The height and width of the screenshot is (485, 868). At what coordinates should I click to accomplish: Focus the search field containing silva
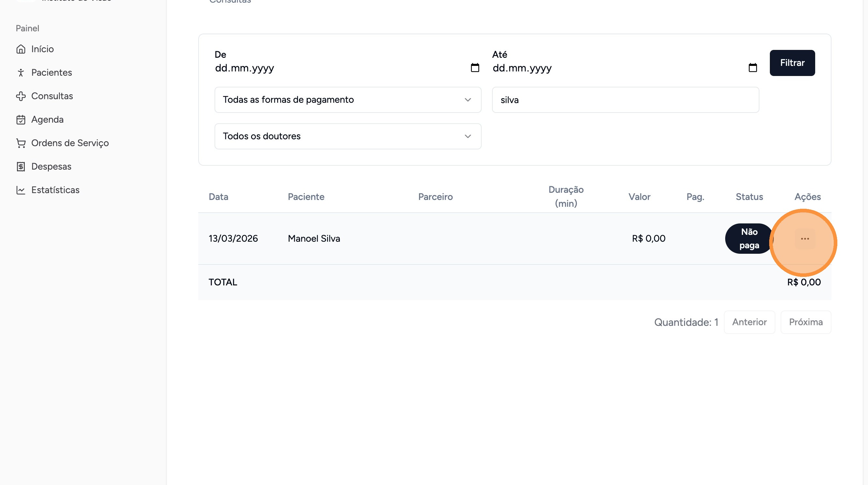625,100
